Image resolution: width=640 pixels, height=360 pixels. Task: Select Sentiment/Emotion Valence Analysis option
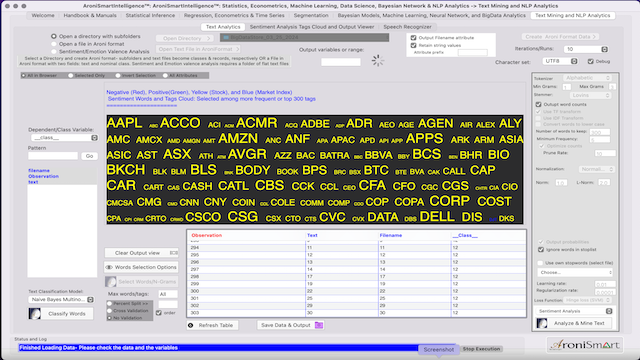pyautogui.click(x=54, y=51)
